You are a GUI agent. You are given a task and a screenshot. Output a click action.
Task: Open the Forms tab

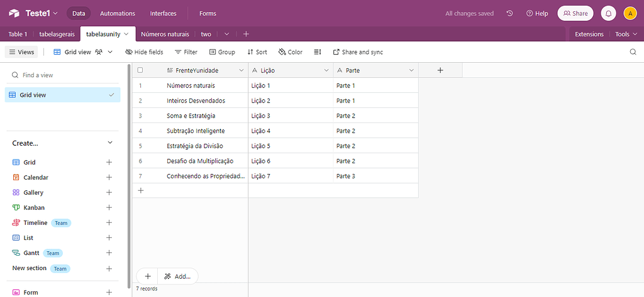[x=208, y=13]
